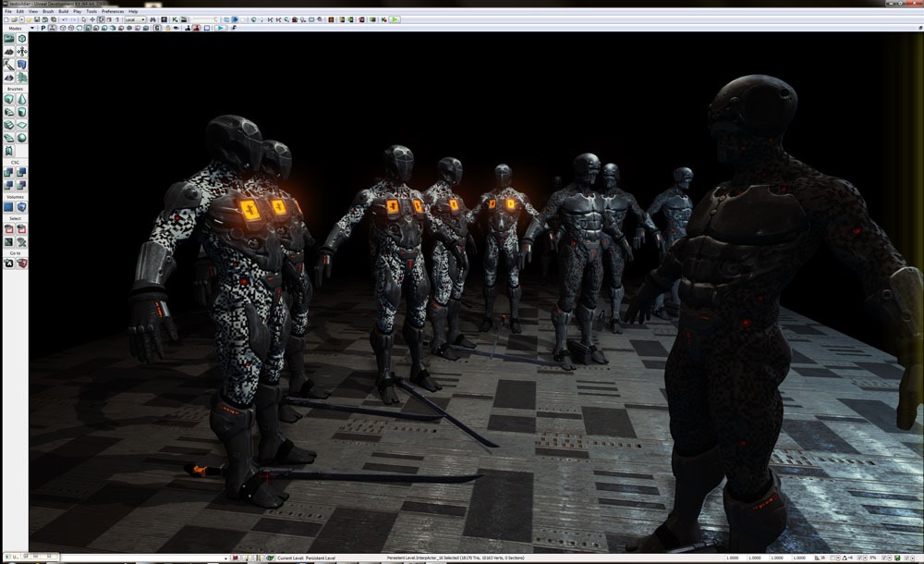924x564 pixels.
Task: Pick the Cone builder brush
Action: click(21, 99)
